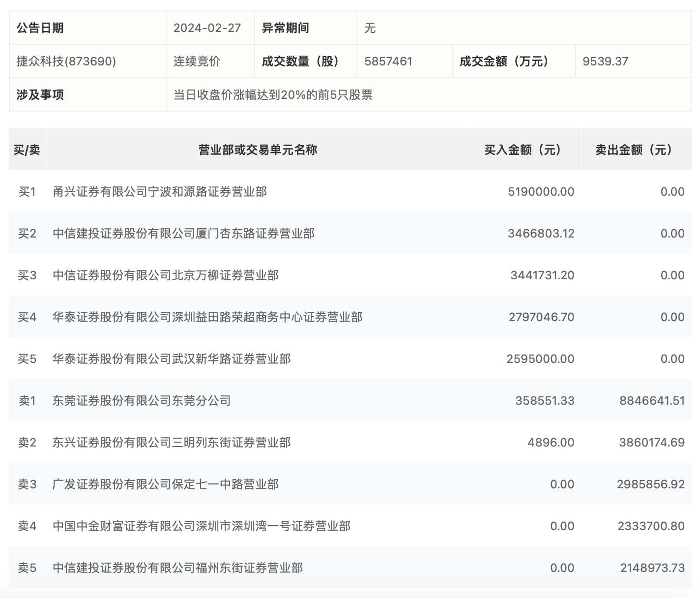Select 华泰证券 深圳益田路荣超商务中心 branch name
This screenshot has width=700, height=598.
(x=207, y=317)
